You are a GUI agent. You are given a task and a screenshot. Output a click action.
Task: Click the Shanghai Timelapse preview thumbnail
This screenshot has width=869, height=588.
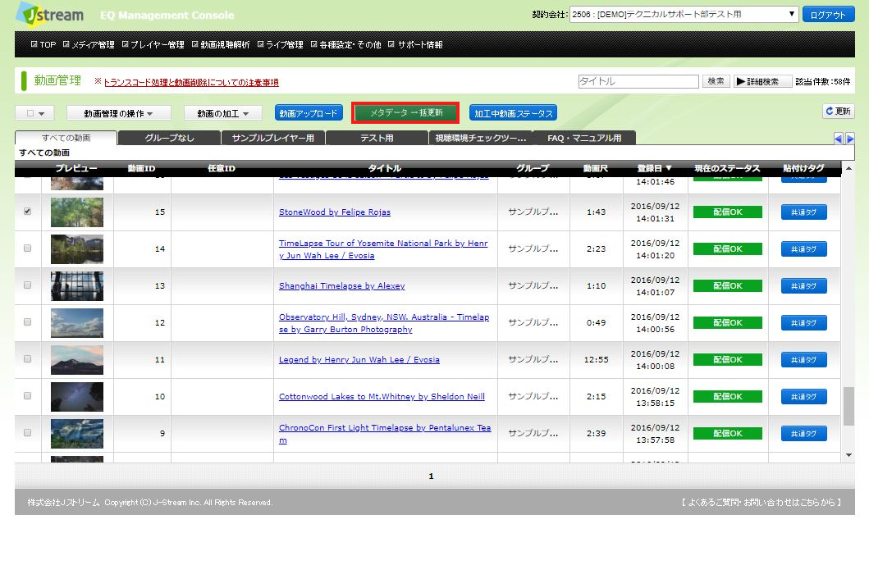[77, 286]
